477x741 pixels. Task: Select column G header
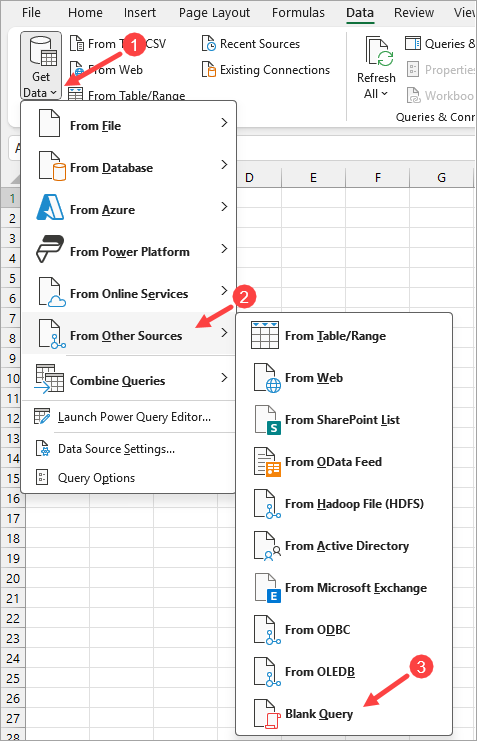tap(442, 178)
